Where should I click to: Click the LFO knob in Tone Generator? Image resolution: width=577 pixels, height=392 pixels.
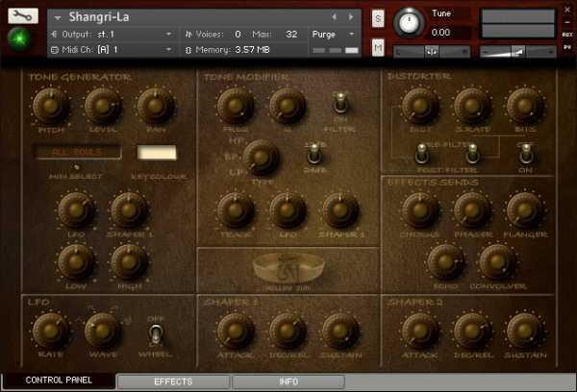pyautogui.click(x=76, y=210)
